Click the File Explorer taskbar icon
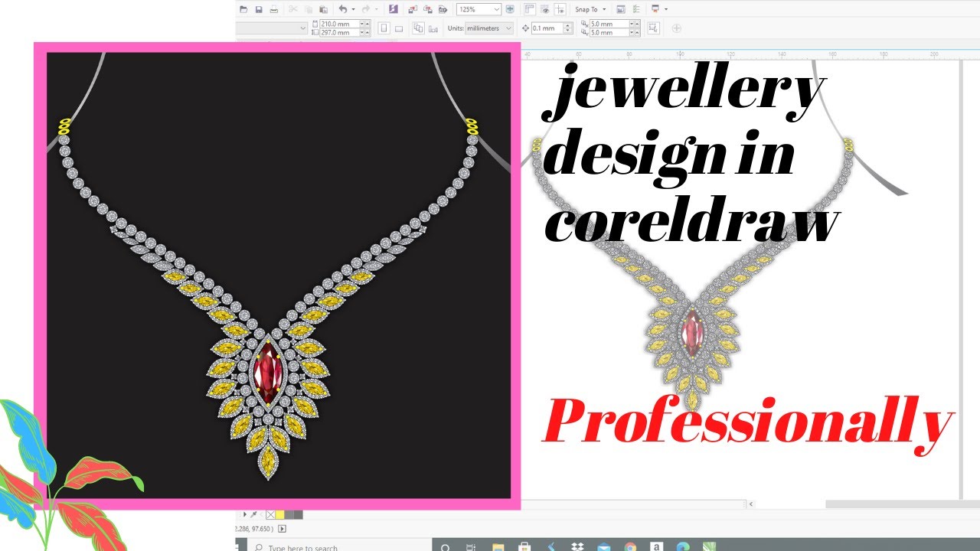 click(x=498, y=547)
